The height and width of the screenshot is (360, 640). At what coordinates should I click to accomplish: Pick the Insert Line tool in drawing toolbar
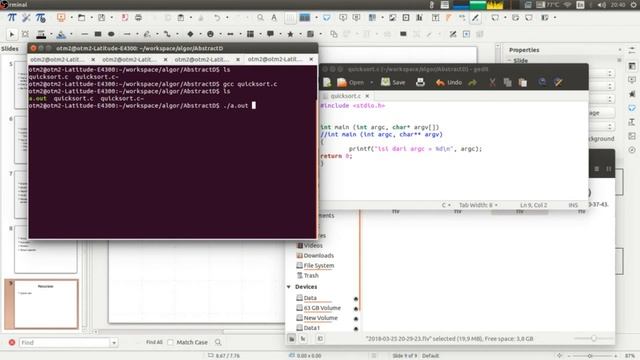[x=84, y=34]
